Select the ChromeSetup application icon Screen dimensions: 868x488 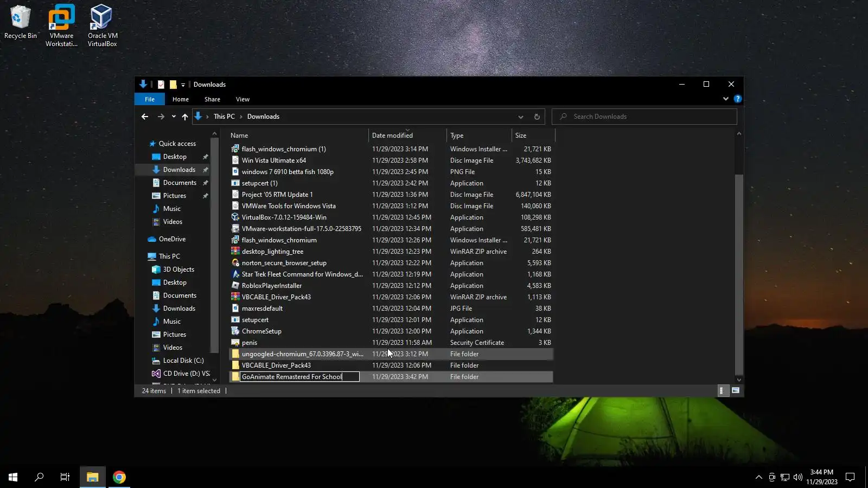point(235,331)
